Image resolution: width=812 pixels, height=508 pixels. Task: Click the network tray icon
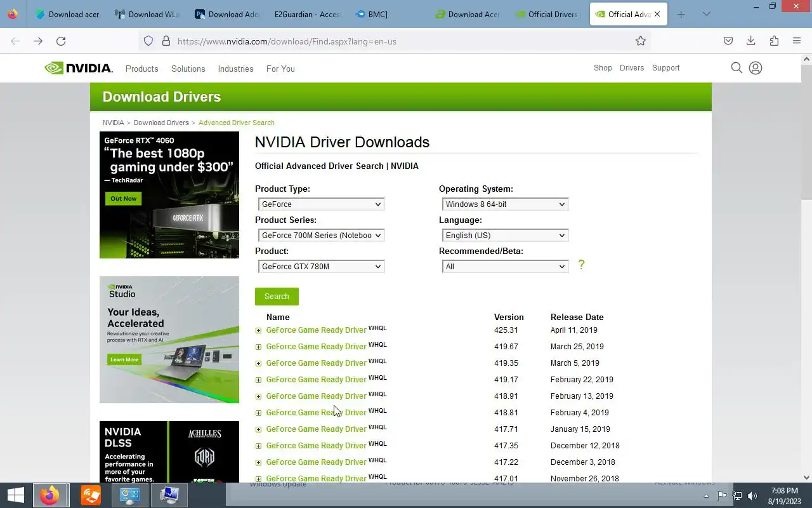(x=737, y=496)
